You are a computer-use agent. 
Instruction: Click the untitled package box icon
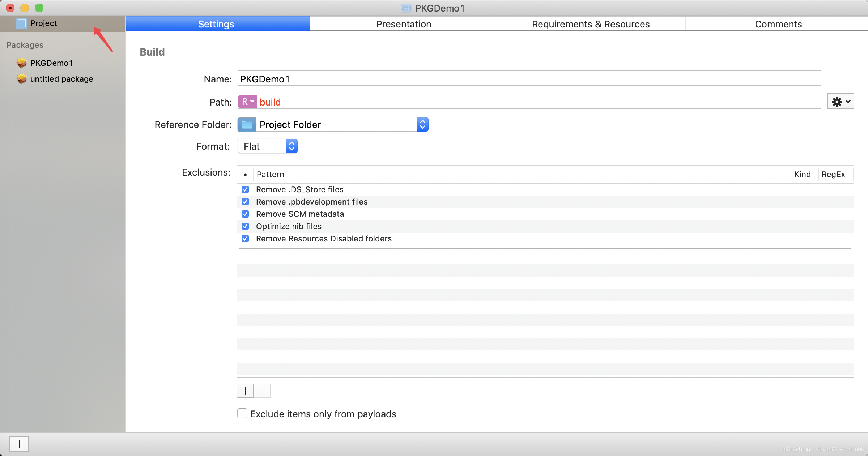coord(22,79)
